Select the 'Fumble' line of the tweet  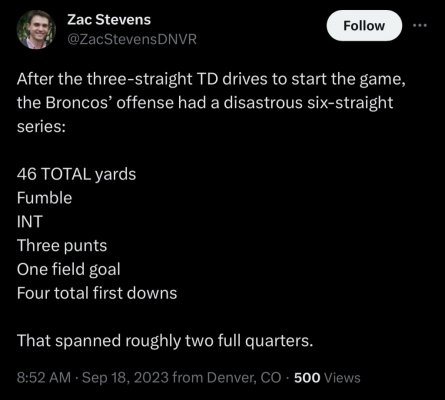[44, 198]
